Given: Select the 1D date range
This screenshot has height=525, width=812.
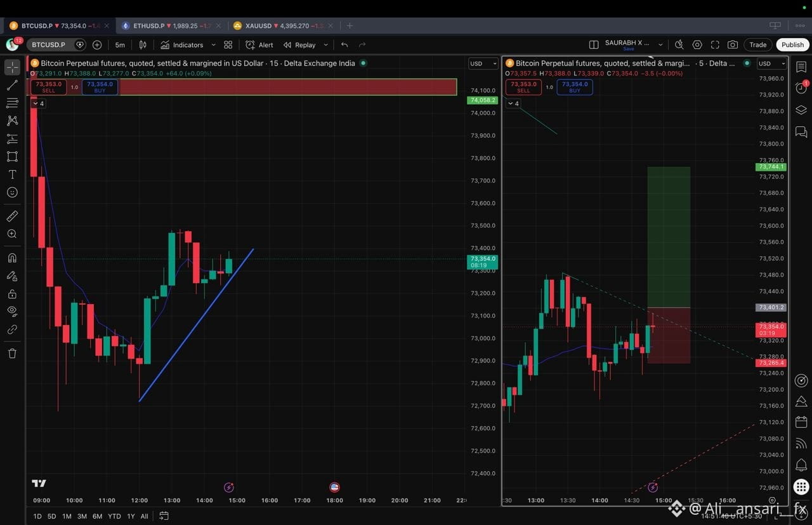Looking at the screenshot, I should 37,516.
